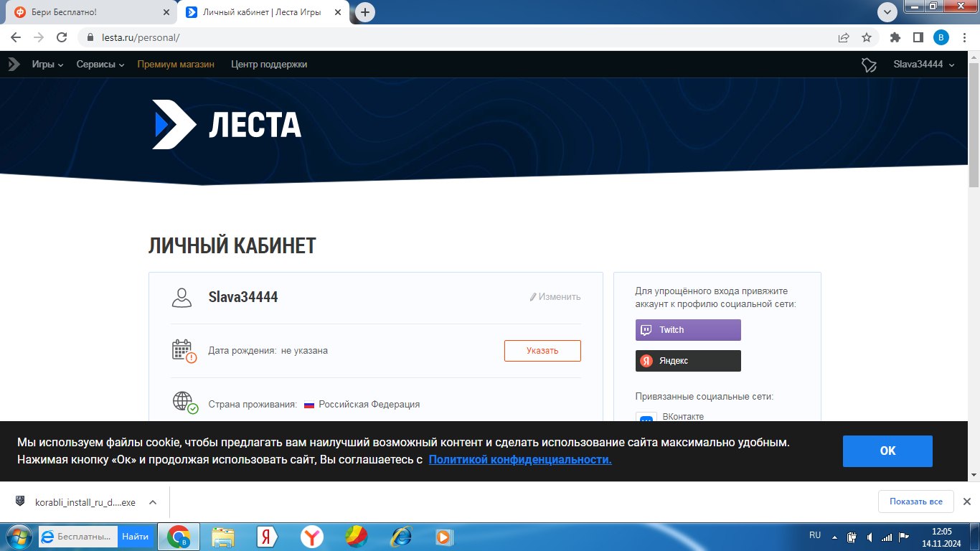Expand download item options chevron

coord(152,502)
